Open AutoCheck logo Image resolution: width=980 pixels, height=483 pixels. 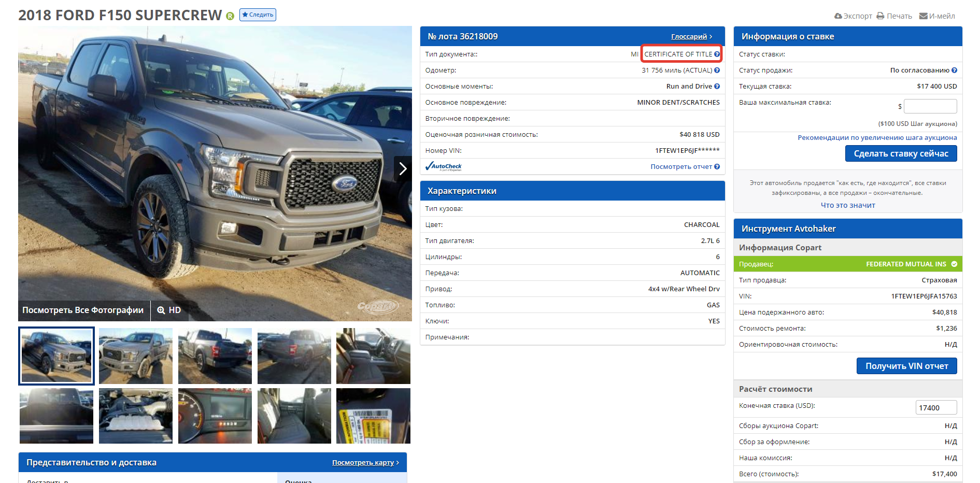click(x=443, y=166)
